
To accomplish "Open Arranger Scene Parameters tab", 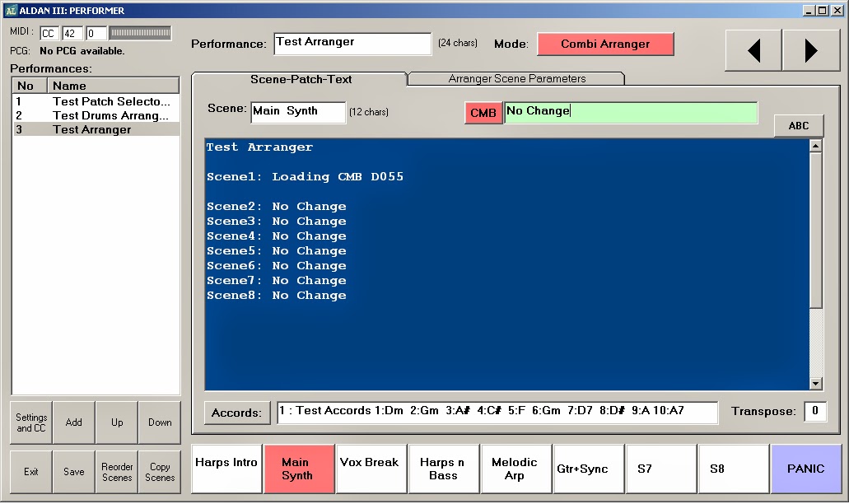I will click(x=516, y=78).
